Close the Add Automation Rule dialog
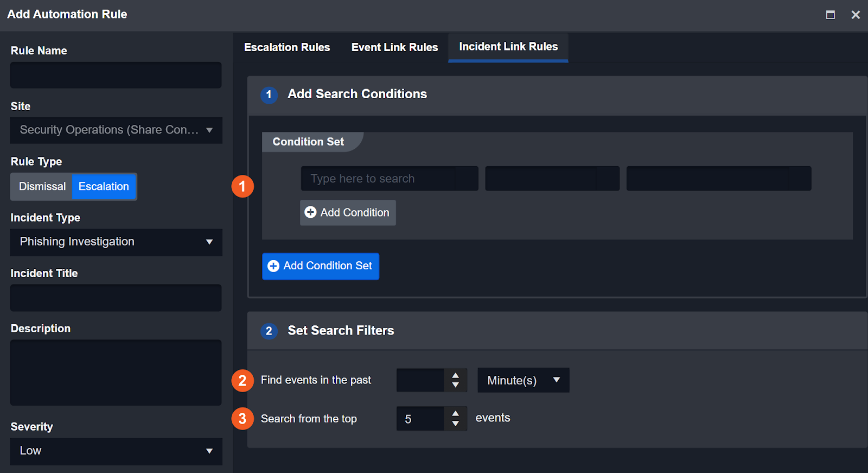Image resolution: width=868 pixels, height=473 pixels. click(856, 15)
